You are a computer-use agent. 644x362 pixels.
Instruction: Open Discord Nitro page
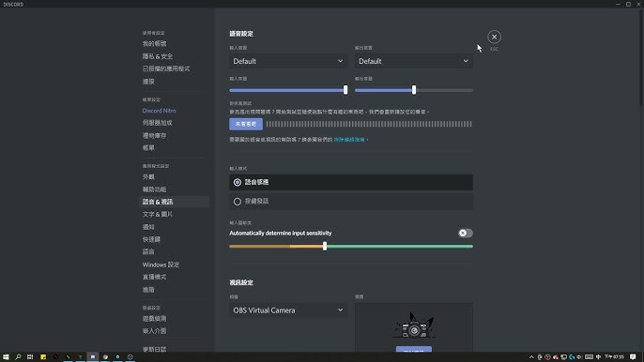[x=160, y=111]
